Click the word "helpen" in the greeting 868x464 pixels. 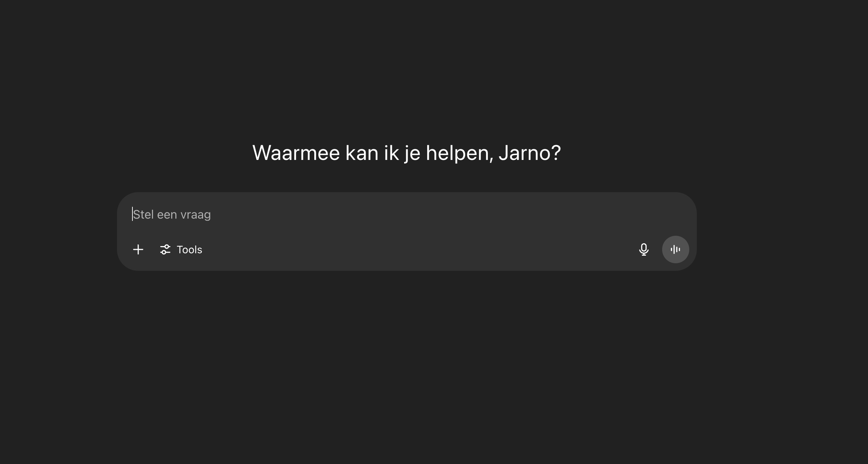pyautogui.click(x=458, y=153)
